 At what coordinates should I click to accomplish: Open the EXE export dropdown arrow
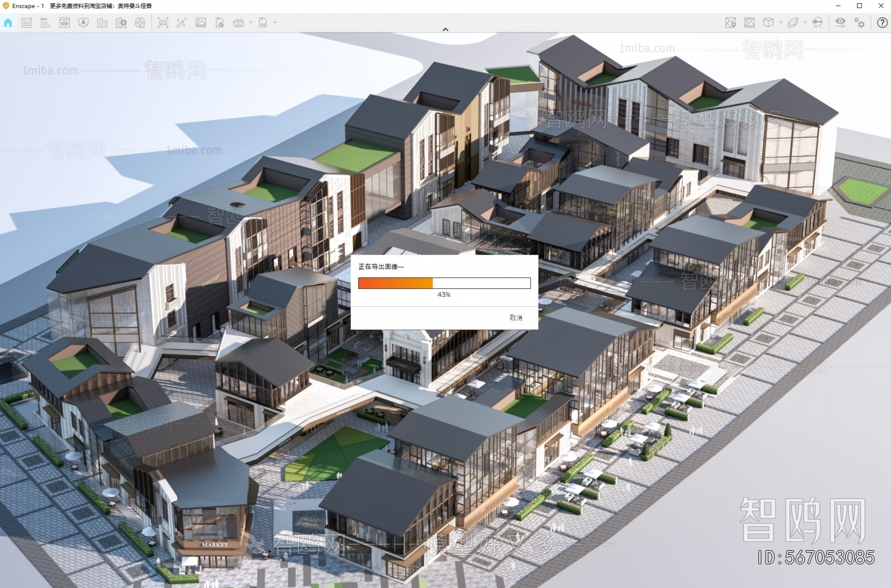276,23
